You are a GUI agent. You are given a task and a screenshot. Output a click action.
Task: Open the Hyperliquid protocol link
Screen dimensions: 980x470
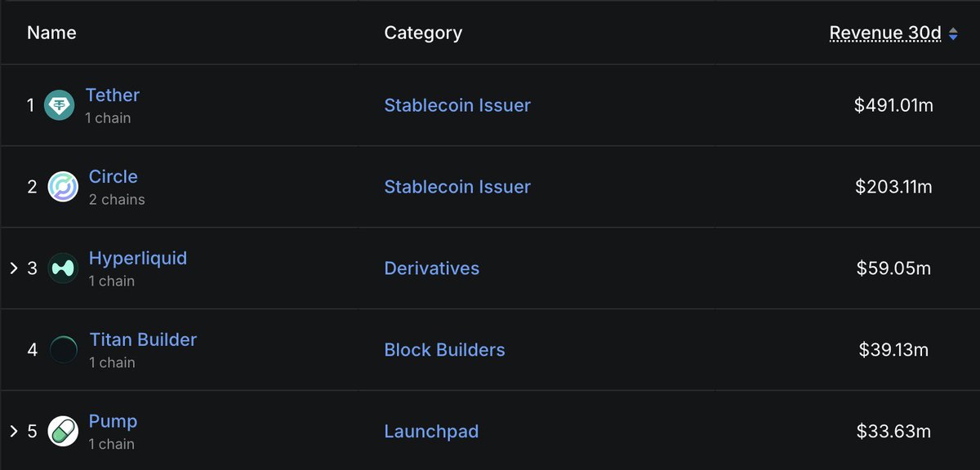[x=138, y=258]
